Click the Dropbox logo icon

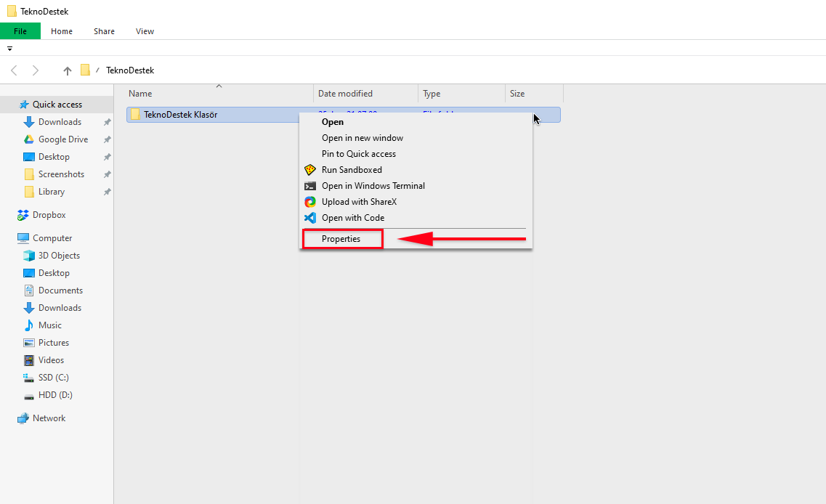[x=23, y=215]
